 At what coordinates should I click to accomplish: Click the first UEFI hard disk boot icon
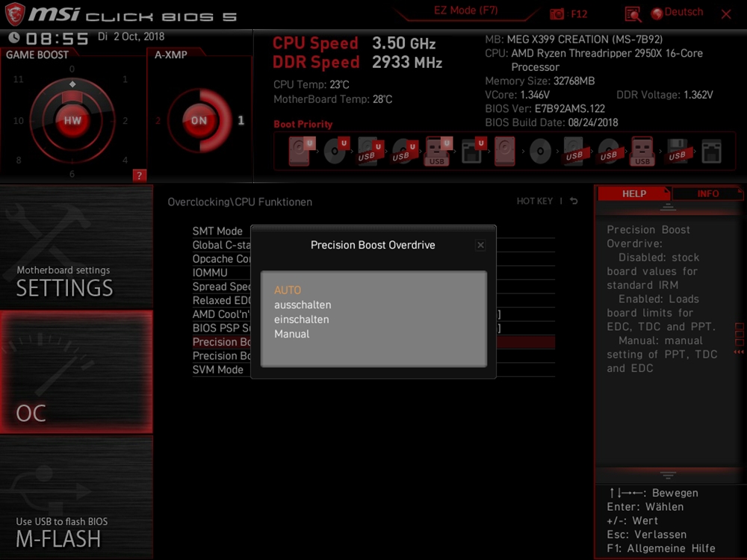(302, 151)
